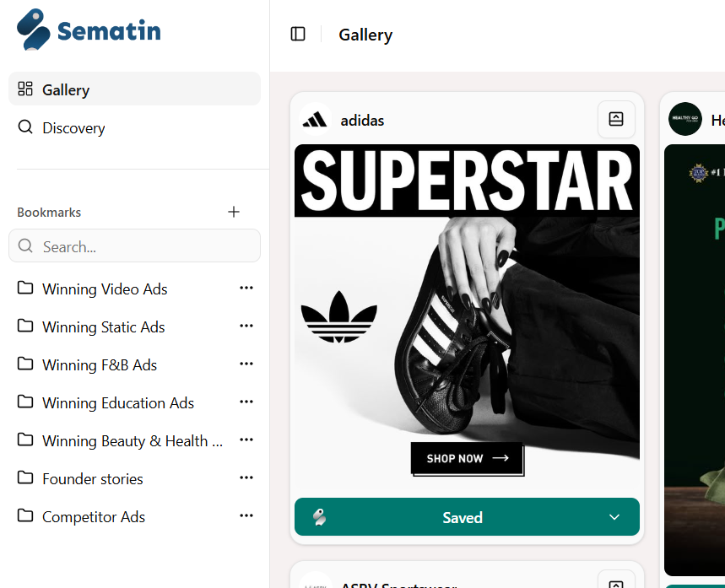Open Discovery in the sidebar
725x588 pixels.
click(74, 128)
